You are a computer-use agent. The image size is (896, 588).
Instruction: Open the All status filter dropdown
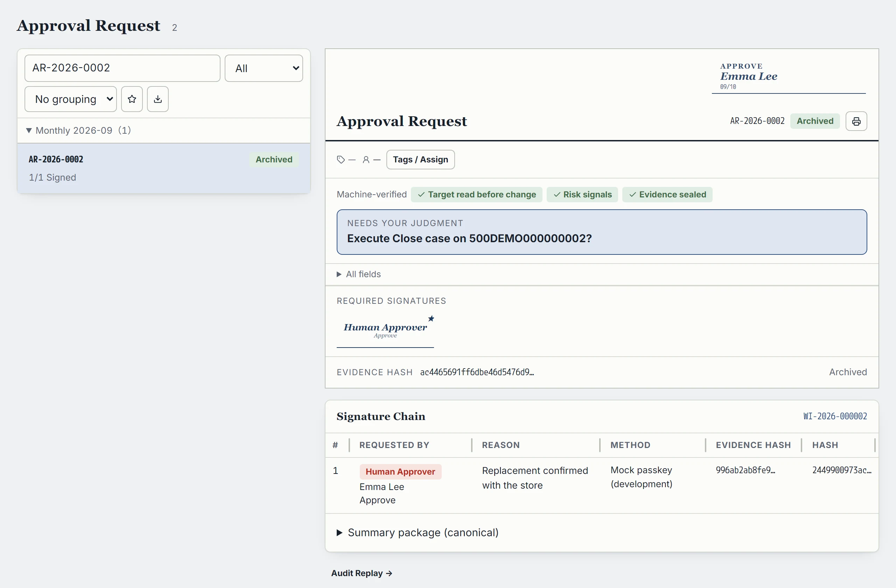(264, 68)
